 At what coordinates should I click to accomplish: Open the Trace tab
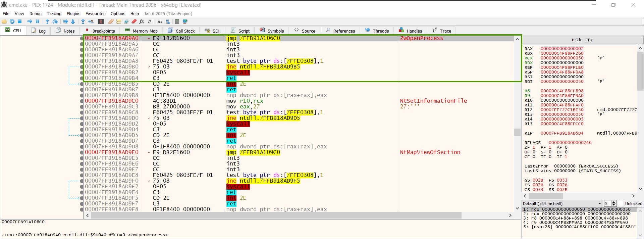pyautogui.click(x=441, y=31)
